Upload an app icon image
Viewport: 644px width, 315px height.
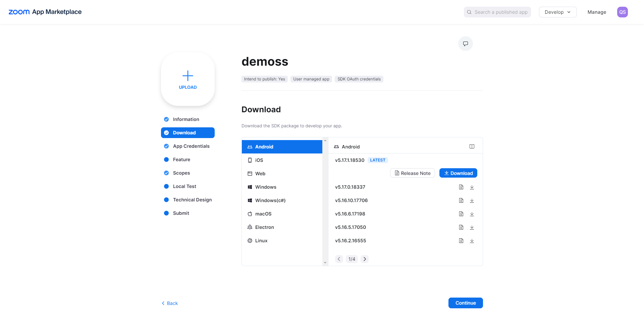(x=187, y=79)
